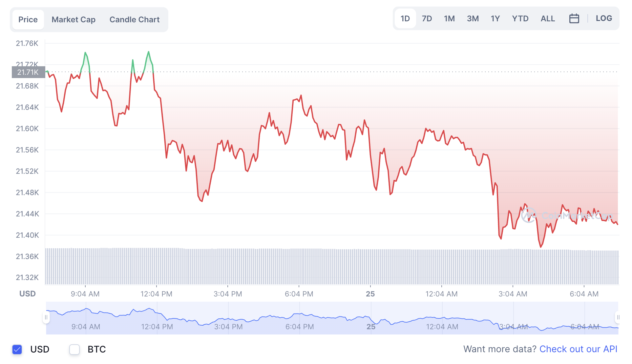
Task: Switch to the Market Cap tab
Action: click(x=73, y=19)
